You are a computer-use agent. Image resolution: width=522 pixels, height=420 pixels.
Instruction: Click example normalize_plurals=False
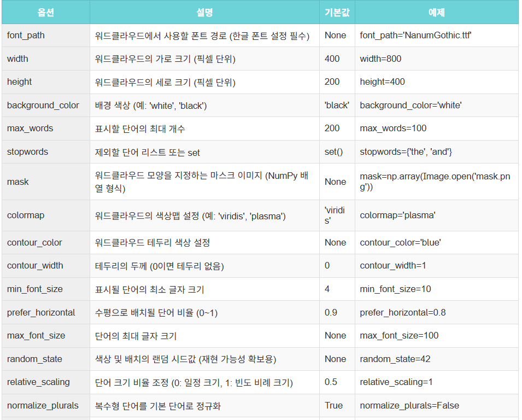coord(409,405)
